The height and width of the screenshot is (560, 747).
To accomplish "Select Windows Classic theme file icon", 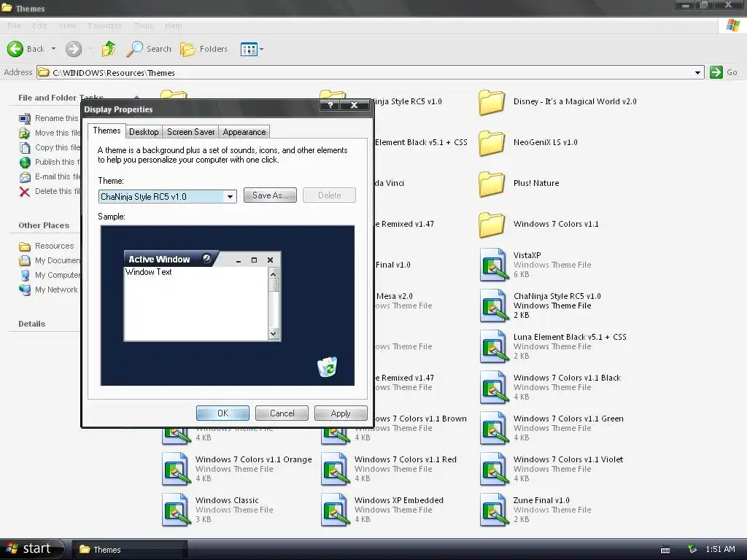I will coord(175,510).
